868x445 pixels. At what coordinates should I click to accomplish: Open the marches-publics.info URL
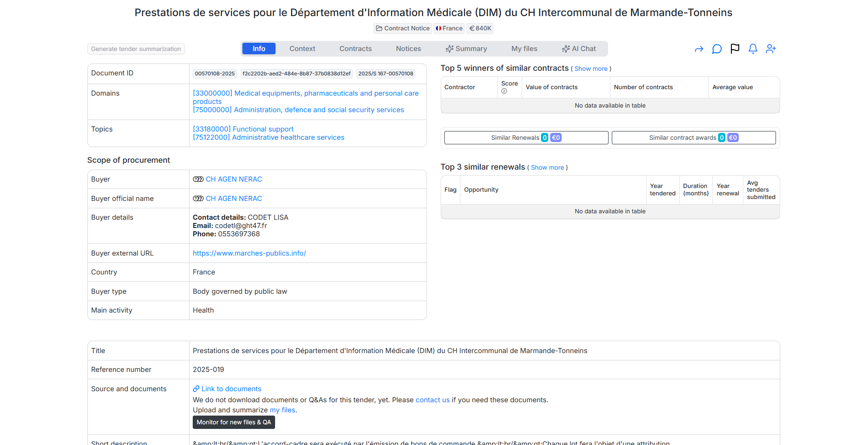coord(249,253)
